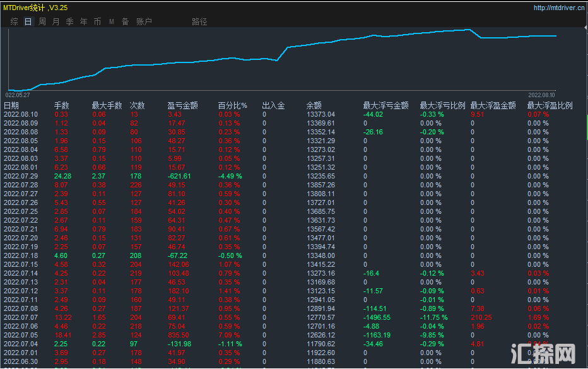Switch to the 综 summary tab
This screenshot has width=588, height=369.
pyautogui.click(x=14, y=21)
